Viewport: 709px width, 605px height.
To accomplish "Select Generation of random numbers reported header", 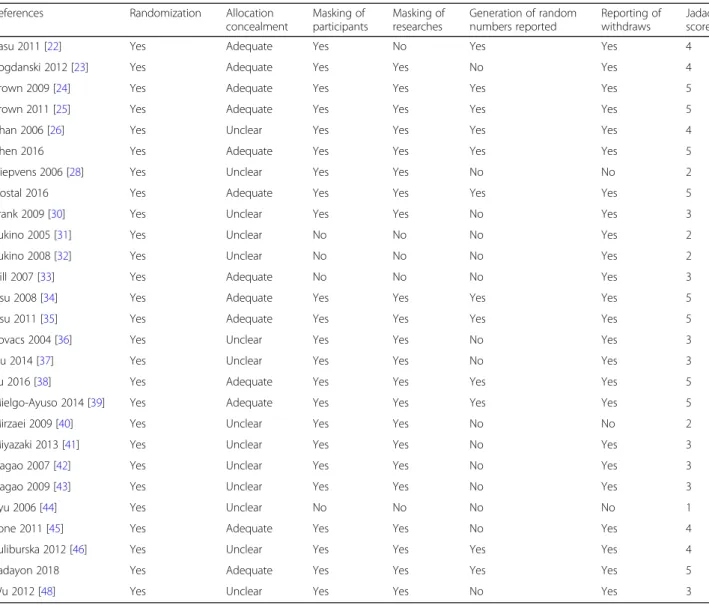I will (523, 20).
